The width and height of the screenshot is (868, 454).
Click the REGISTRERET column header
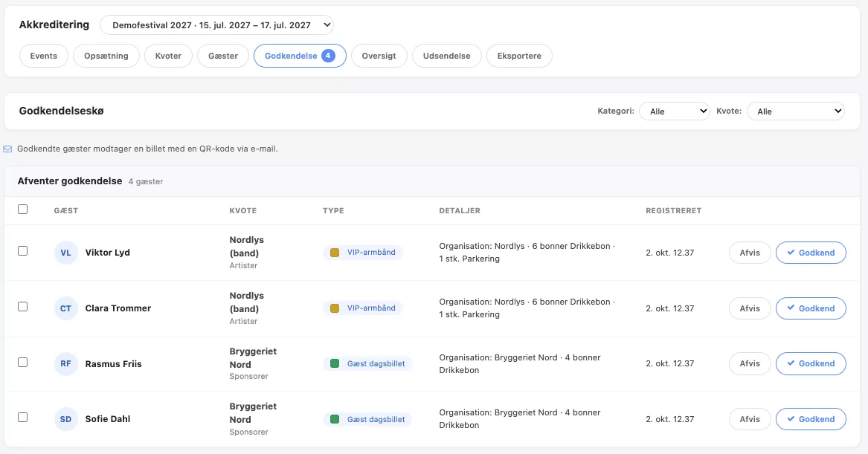[674, 211]
